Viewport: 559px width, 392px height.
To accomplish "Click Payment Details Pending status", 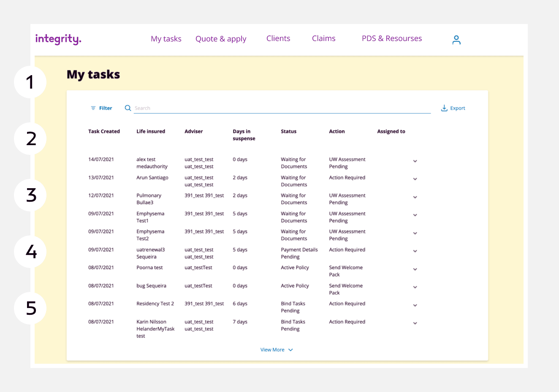I will 299,253.
